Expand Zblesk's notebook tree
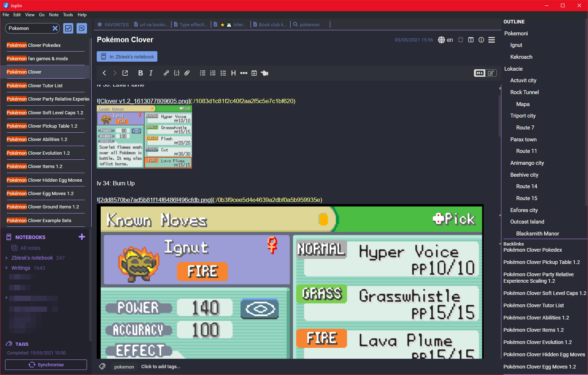The image size is (588, 375). pos(6,258)
